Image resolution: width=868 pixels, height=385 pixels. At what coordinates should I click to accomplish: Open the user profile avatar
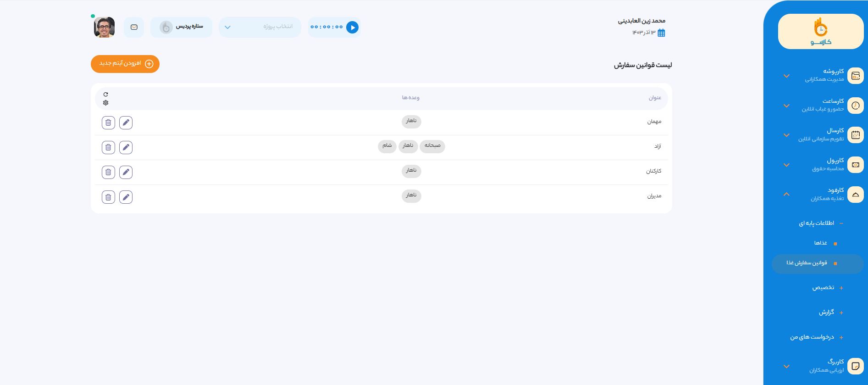point(105,28)
